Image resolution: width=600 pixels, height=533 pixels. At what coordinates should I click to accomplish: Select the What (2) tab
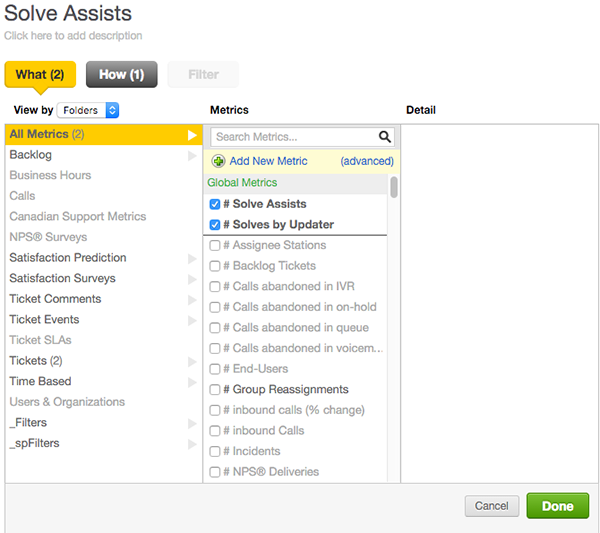tap(40, 74)
